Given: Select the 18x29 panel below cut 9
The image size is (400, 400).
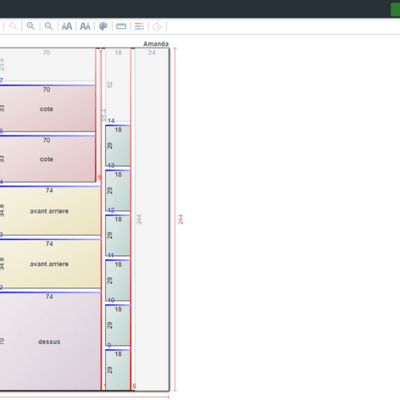Looking at the screenshot, I should tap(118, 370).
